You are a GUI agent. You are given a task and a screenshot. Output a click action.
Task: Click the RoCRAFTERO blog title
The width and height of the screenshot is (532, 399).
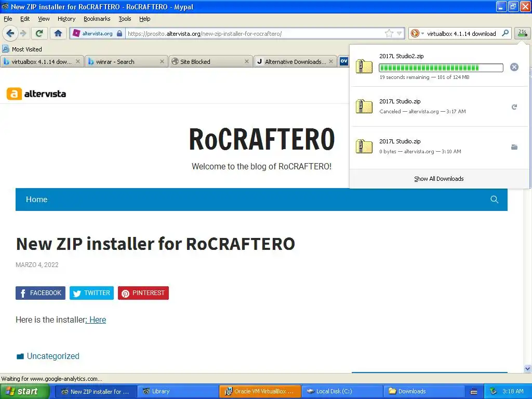[262, 139]
